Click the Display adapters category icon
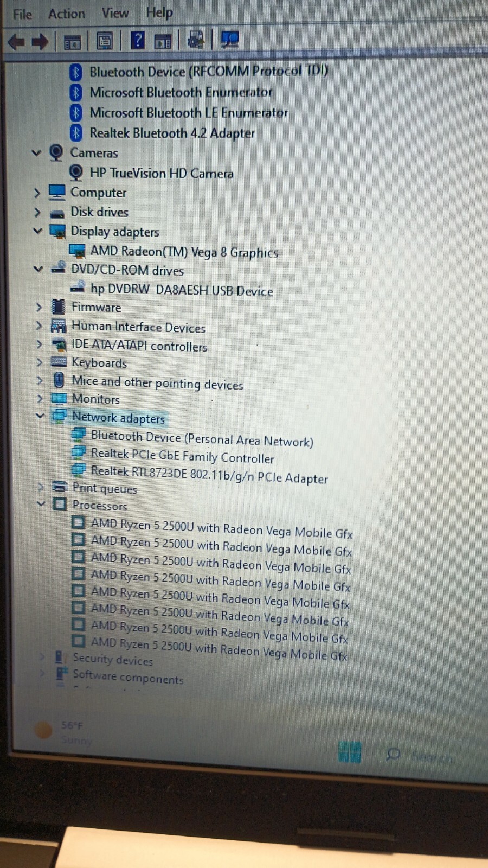 [x=57, y=231]
